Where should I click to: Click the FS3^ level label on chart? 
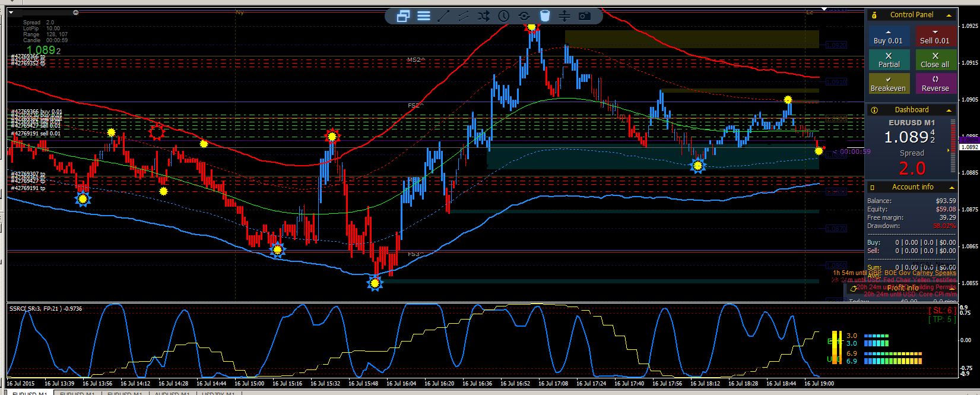point(416,254)
